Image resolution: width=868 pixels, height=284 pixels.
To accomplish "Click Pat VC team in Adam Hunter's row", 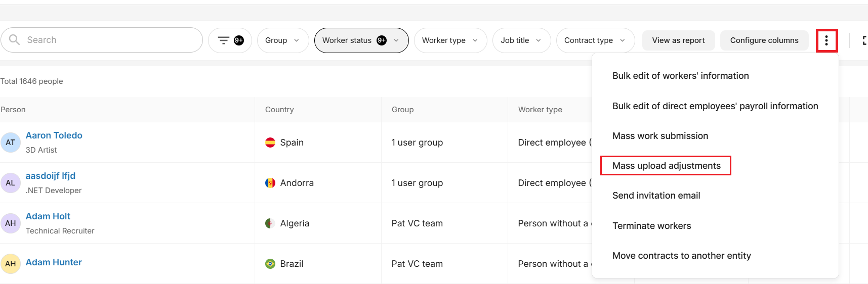I will (x=417, y=264).
